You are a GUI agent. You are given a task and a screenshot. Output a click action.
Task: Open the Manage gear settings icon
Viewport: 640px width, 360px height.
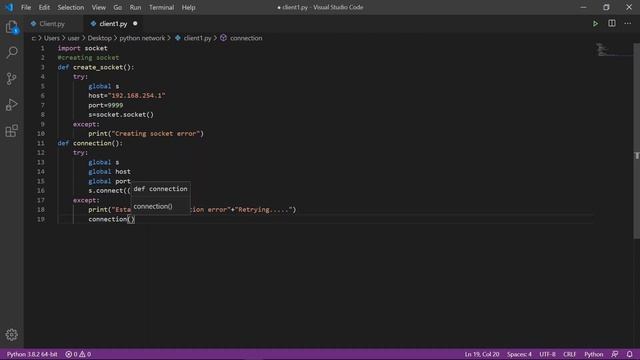pyautogui.click(x=12, y=335)
